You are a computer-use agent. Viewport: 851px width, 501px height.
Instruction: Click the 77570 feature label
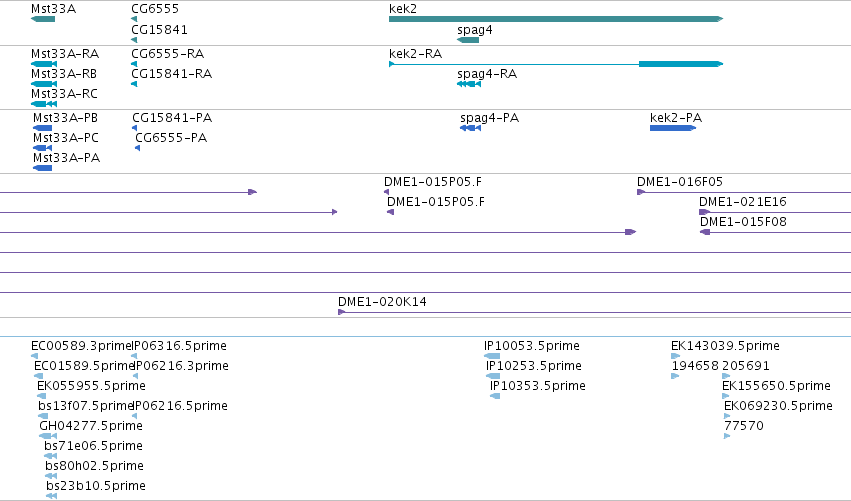[x=744, y=426]
